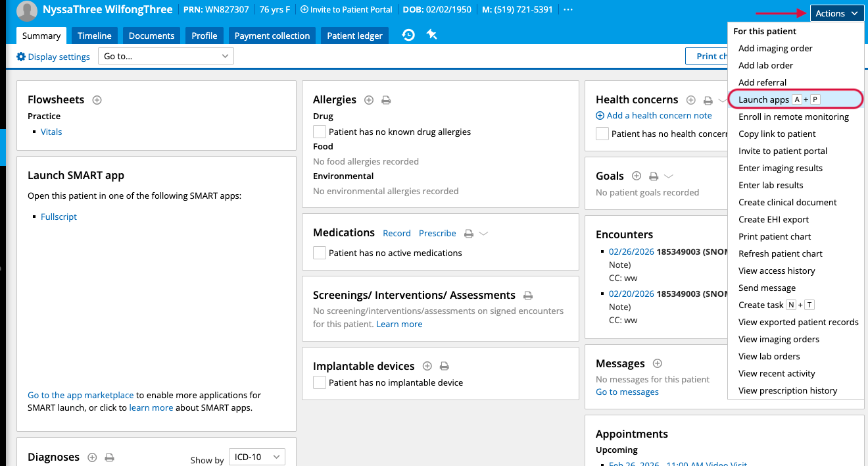
Task: Add a new flowsheet with plus icon
Action: (x=97, y=100)
